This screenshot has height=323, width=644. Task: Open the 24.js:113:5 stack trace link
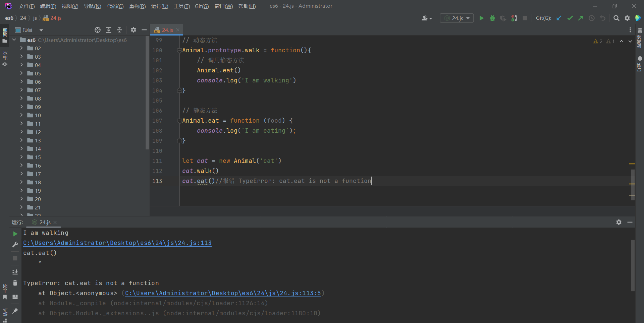223,293
